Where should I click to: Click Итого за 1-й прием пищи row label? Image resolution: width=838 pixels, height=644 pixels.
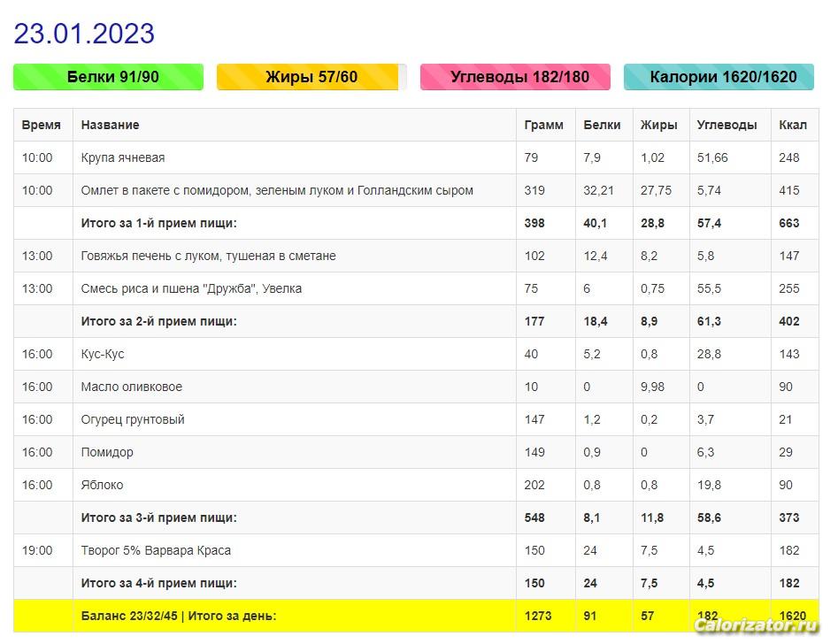158,224
